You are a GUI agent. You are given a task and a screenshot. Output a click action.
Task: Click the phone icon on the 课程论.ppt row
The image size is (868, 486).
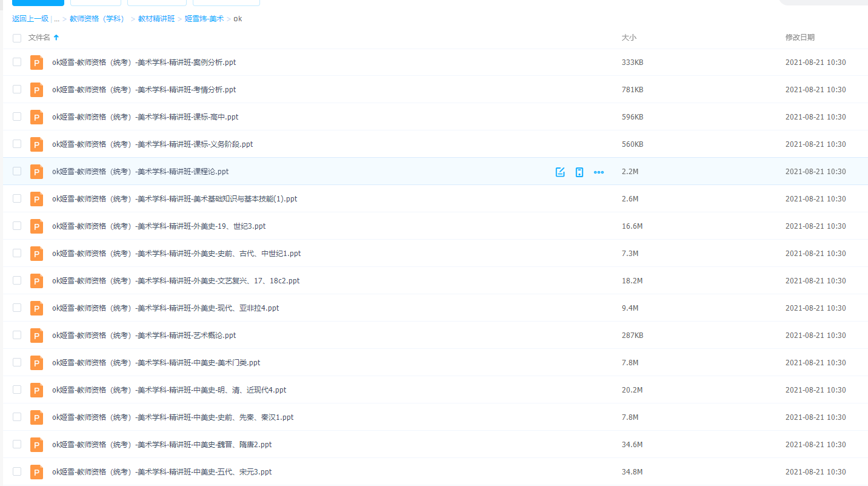point(579,172)
